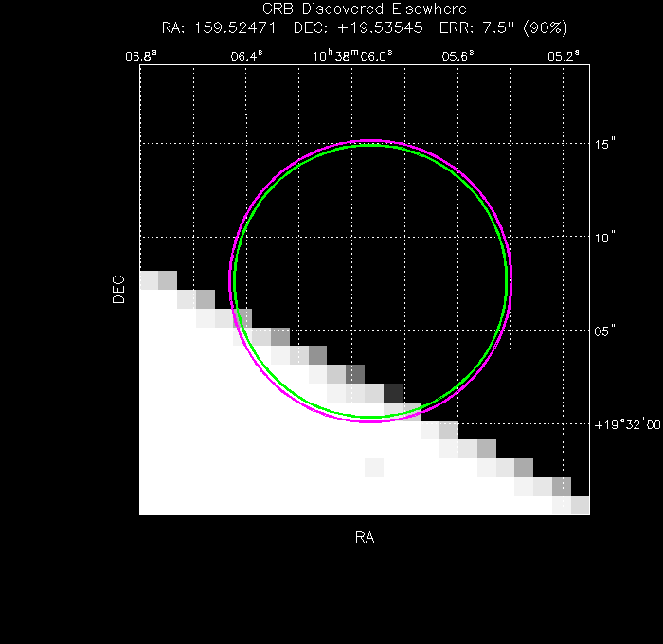
Task: Click the 06.8s axis tick label
Action: click(x=141, y=56)
